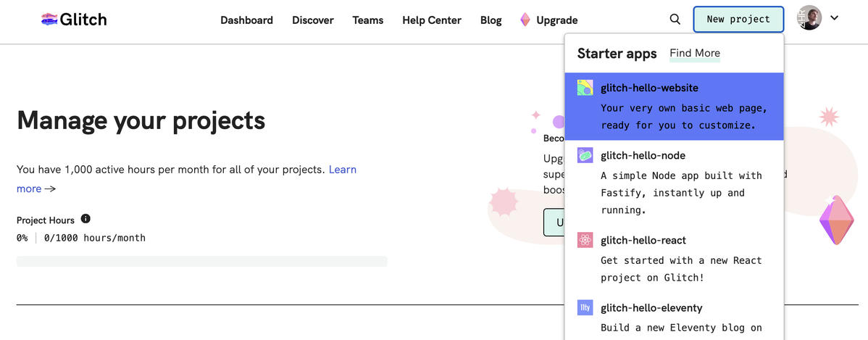Screen dimensions: 868x340
Task: Click the user avatar photo
Action: click(809, 18)
